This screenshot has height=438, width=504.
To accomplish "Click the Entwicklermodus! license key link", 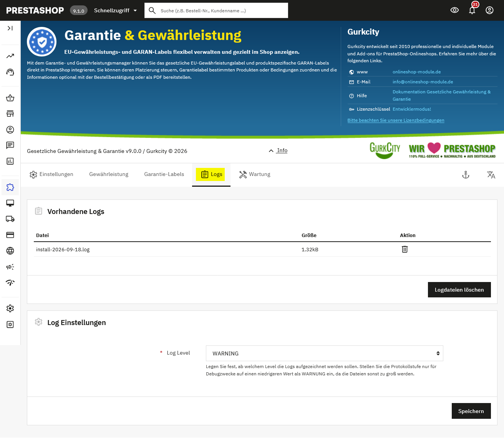I will coord(412,109).
